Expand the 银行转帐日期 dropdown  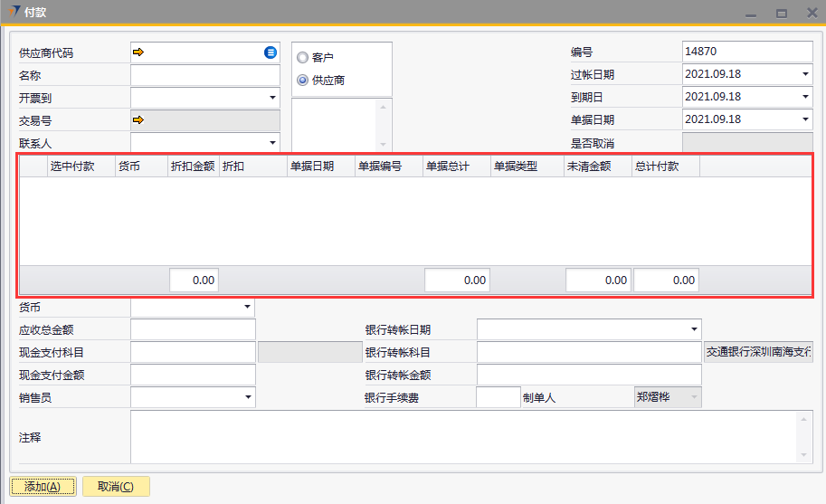pos(693,329)
